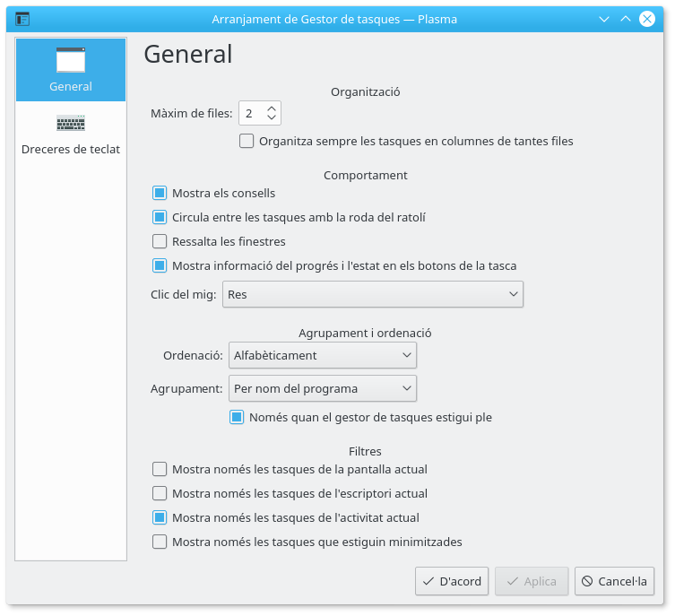Screen dimensions: 675x616
Task: Uncheck Mostra informació del progrés i l'estat
Action: point(160,265)
